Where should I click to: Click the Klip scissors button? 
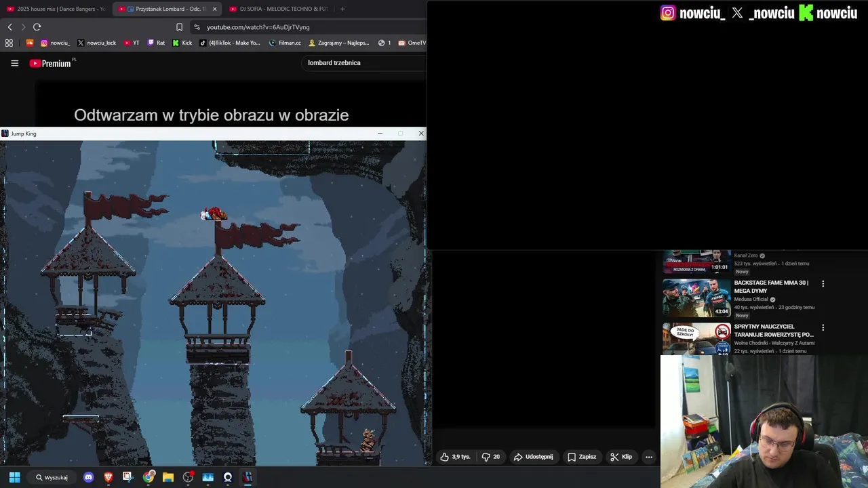pos(621,457)
